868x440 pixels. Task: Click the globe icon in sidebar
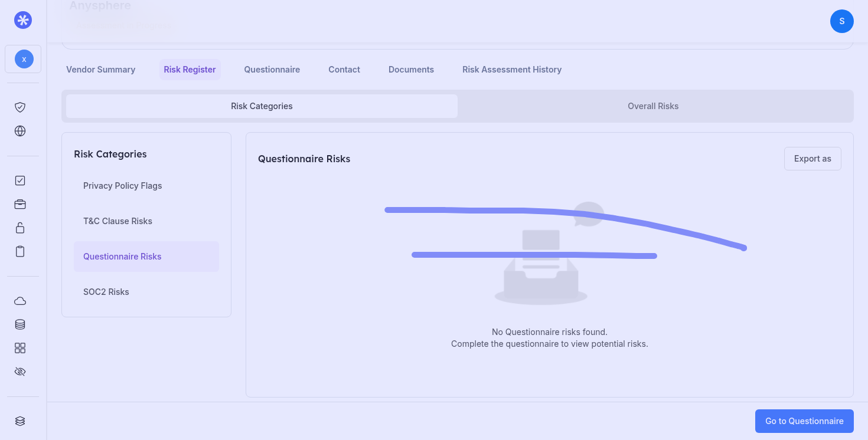coord(20,131)
